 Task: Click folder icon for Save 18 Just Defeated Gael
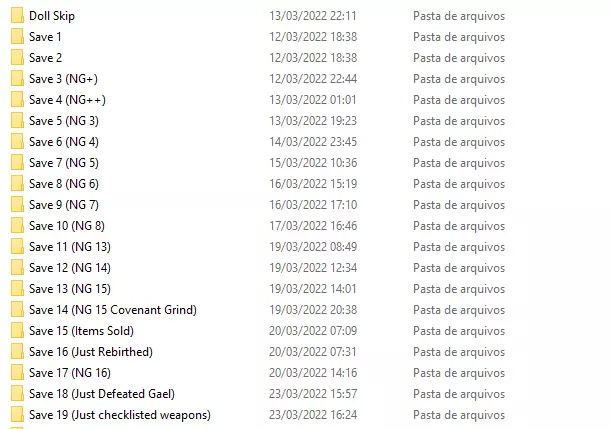(x=17, y=394)
